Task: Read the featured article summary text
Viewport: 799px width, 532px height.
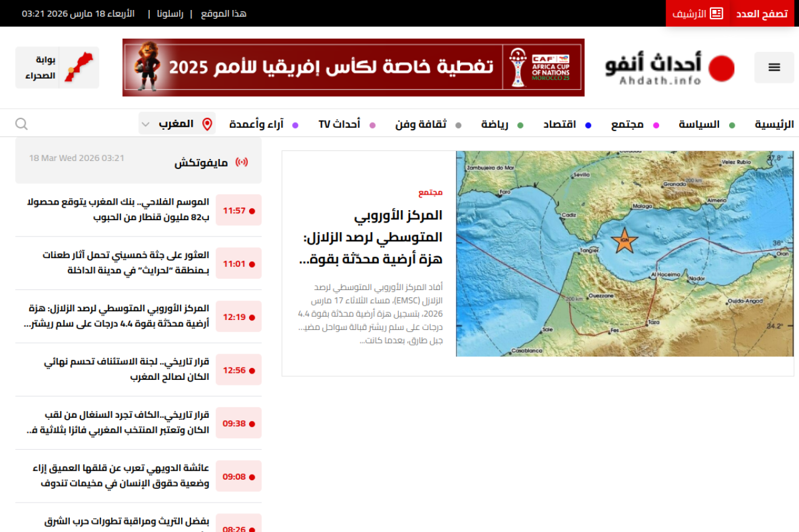Action: pyautogui.click(x=371, y=314)
